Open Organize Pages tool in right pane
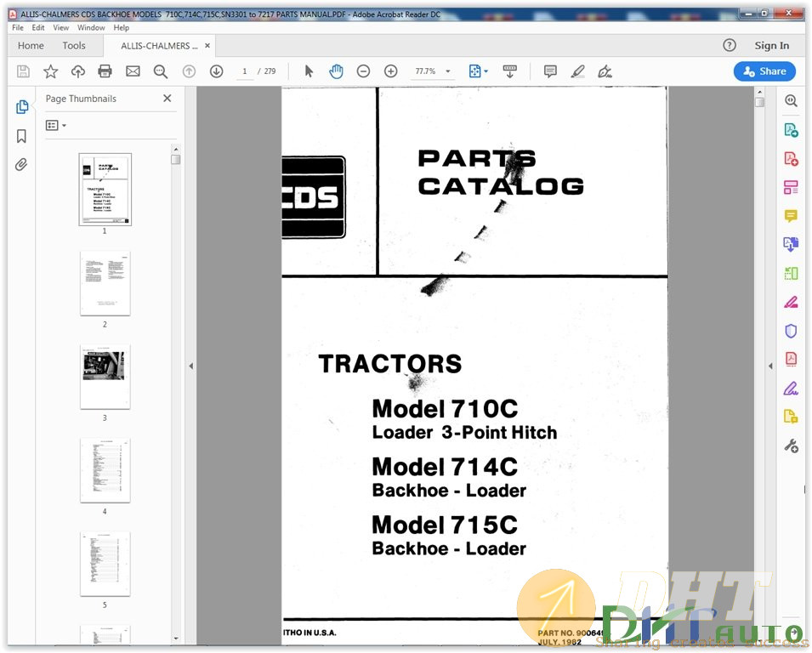This screenshot has height=653, width=812. [x=791, y=187]
